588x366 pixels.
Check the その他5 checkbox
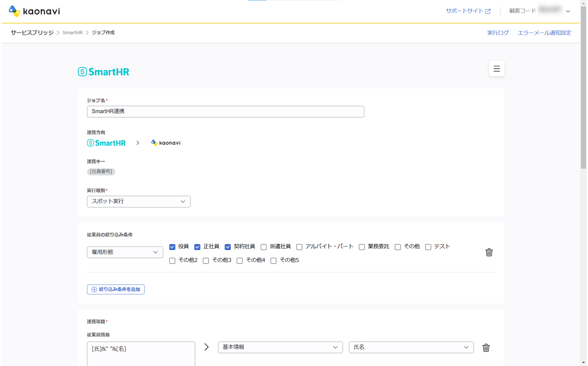click(x=274, y=261)
